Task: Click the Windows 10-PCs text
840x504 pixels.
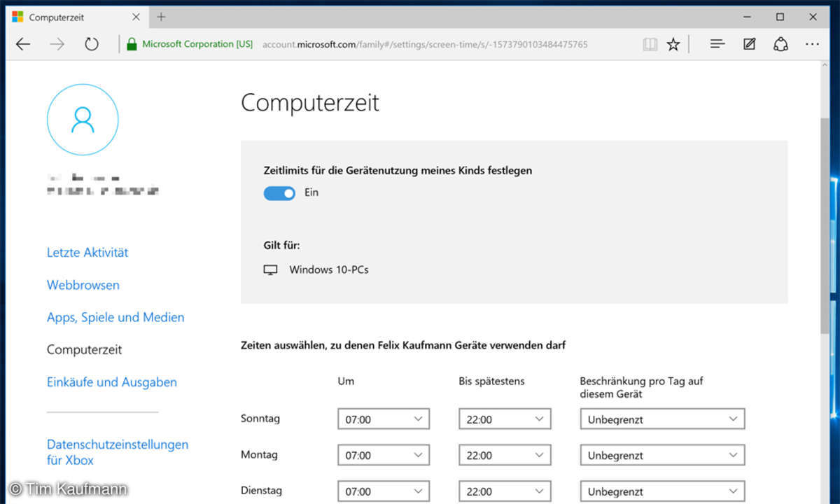Action: (x=329, y=269)
